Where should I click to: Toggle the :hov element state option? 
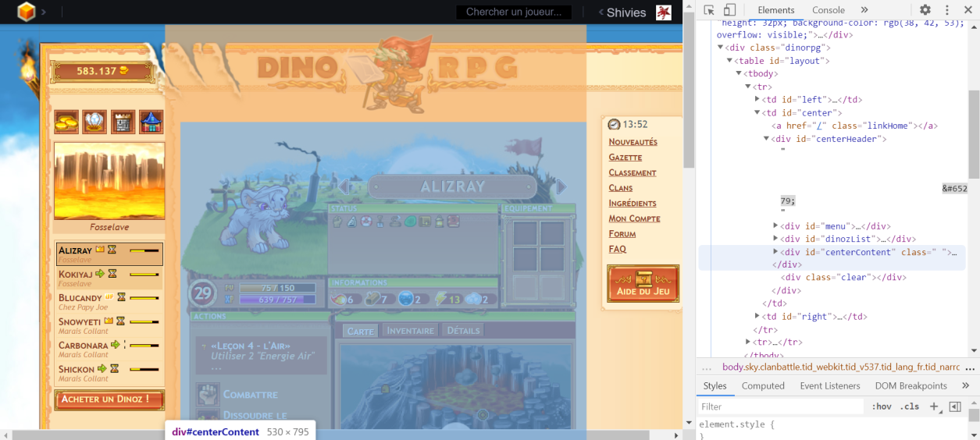(882, 406)
